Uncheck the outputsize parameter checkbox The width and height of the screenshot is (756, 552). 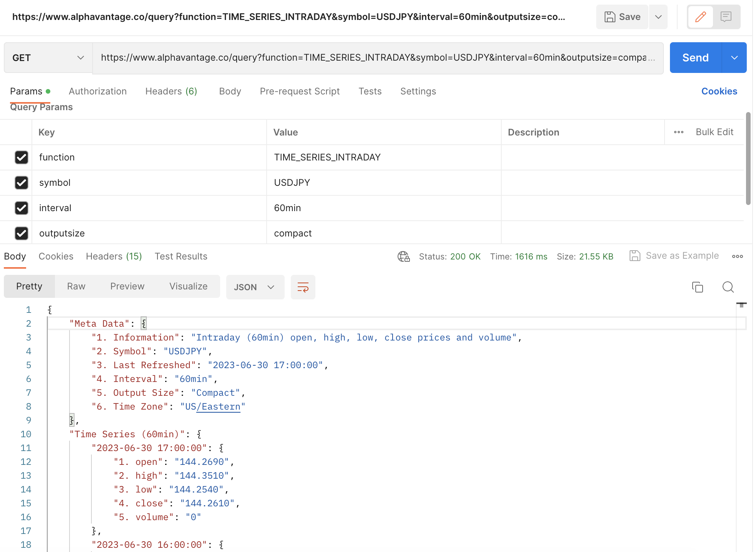click(22, 233)
